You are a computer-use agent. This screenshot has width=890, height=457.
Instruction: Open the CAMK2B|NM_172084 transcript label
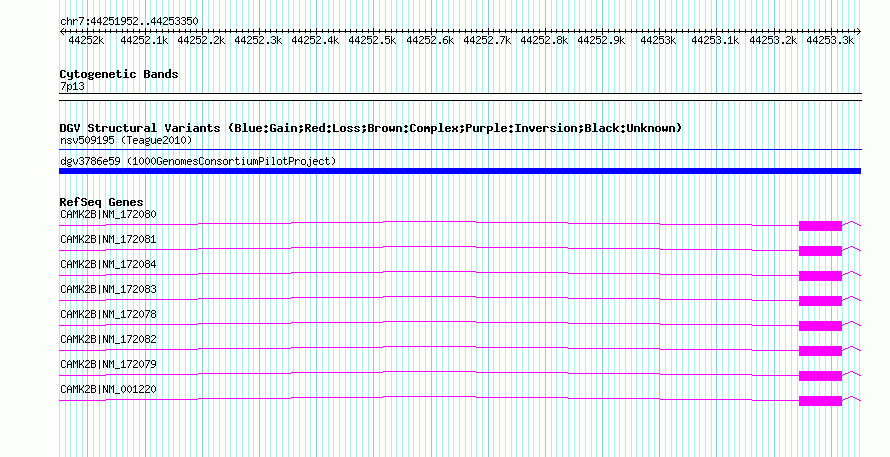(x=108, y=265)
